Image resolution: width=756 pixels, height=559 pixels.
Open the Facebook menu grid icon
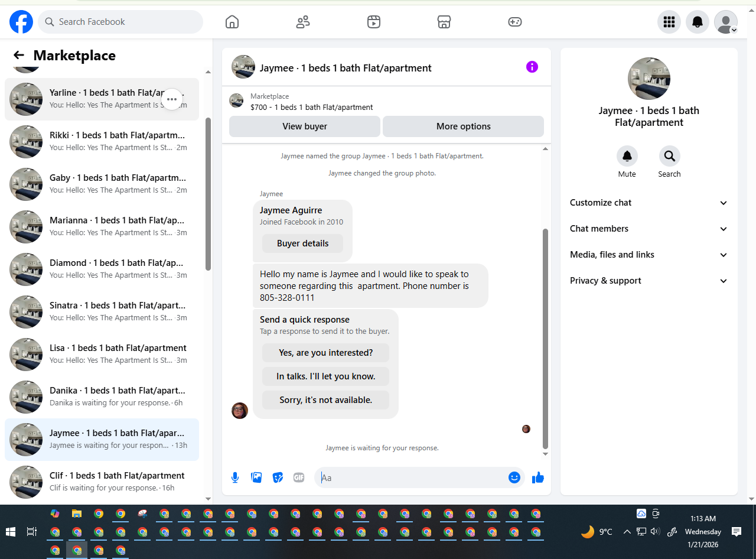[669, 22]
